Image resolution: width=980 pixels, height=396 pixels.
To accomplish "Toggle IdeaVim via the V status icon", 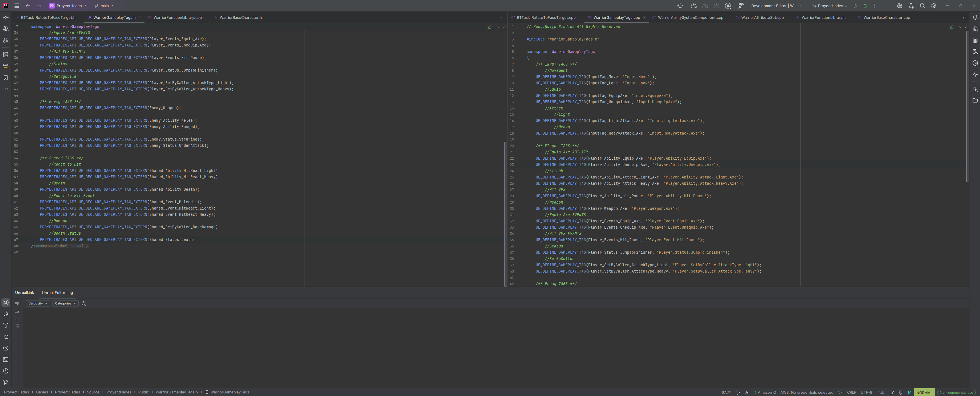I will pos(909,393).
